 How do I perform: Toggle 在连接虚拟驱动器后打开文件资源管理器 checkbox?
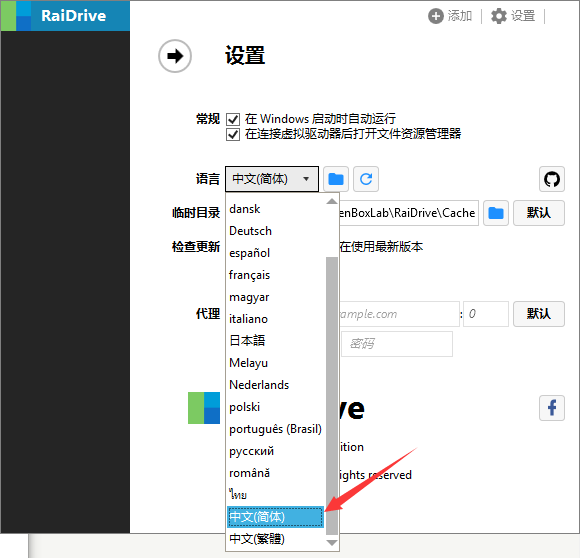click(233, 134)
